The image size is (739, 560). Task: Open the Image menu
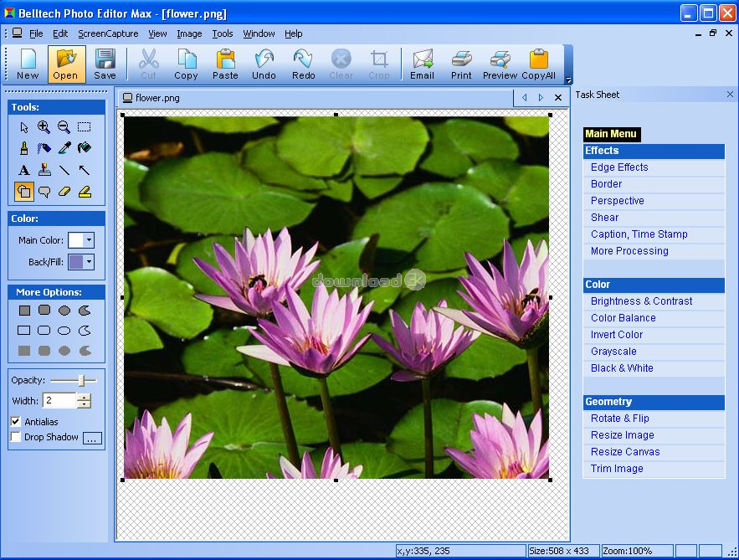(x=189, y=34)
